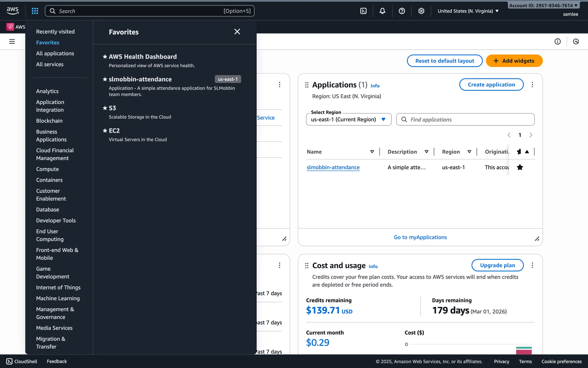This screenshot has height=368, width=588.
Task: Toggle the EC2 favorite star
Action: click(x=105, y=131)
